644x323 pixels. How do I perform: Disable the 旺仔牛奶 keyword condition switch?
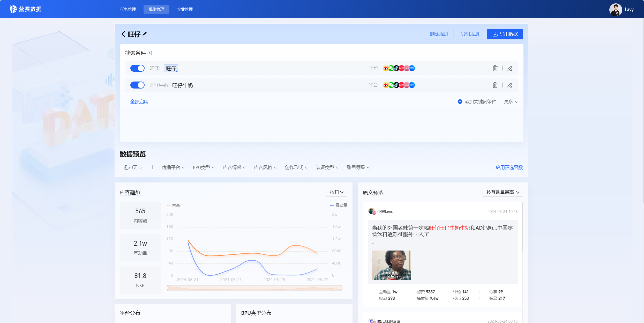tap(137, 85)
